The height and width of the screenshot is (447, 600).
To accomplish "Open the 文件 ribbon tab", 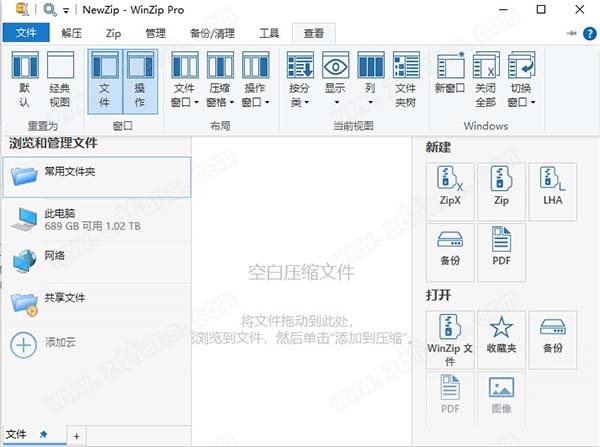I will coord(26,33).
